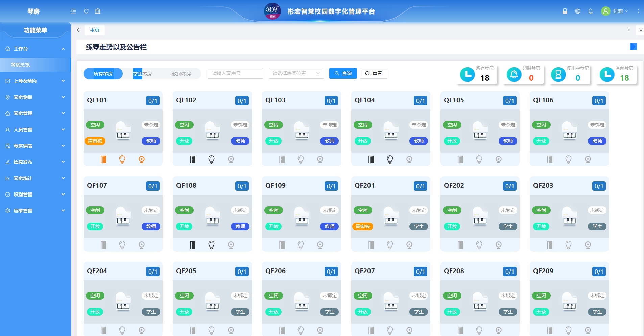Click the home building icon in top bar
The image size is (644, 336).
click(98, 11)
